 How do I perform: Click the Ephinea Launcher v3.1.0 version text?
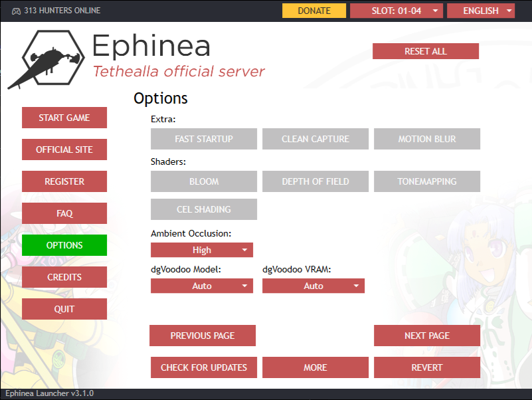50,393
